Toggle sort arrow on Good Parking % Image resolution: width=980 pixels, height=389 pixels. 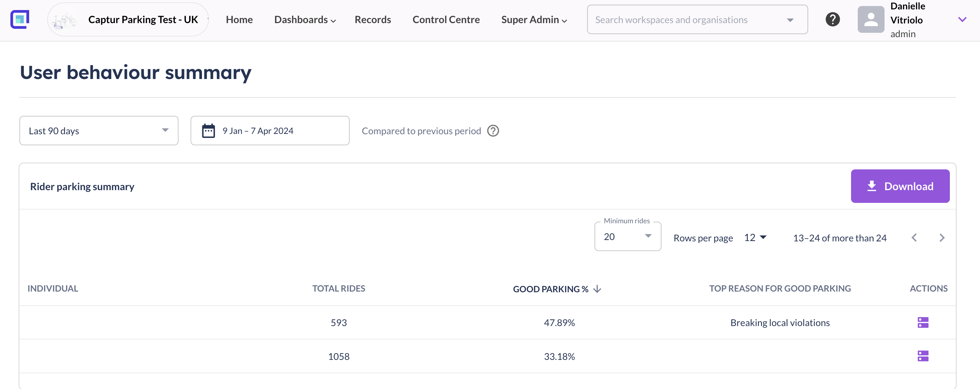tap(597, 289)
